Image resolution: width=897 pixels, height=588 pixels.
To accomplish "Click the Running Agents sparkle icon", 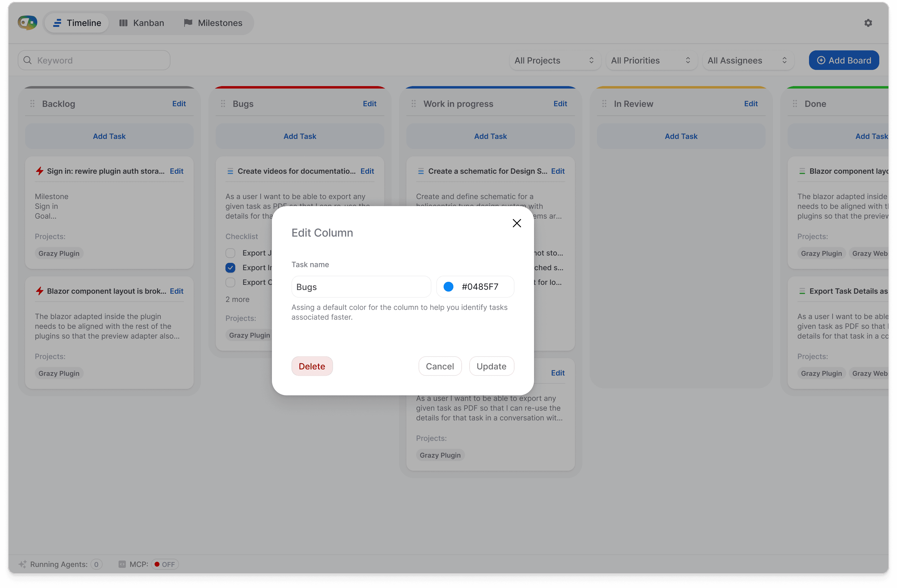I will pos(23,564).
